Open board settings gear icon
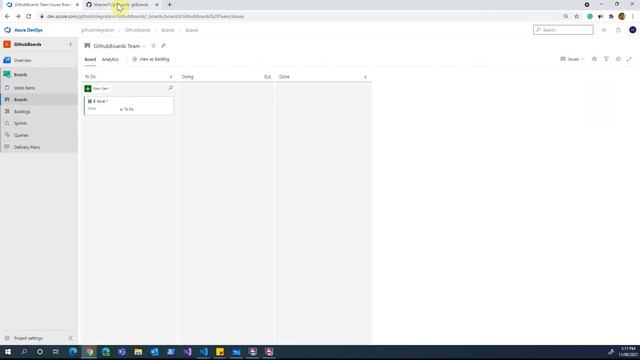The width and height of the screenshot is (640, 360). click(618, 59)
